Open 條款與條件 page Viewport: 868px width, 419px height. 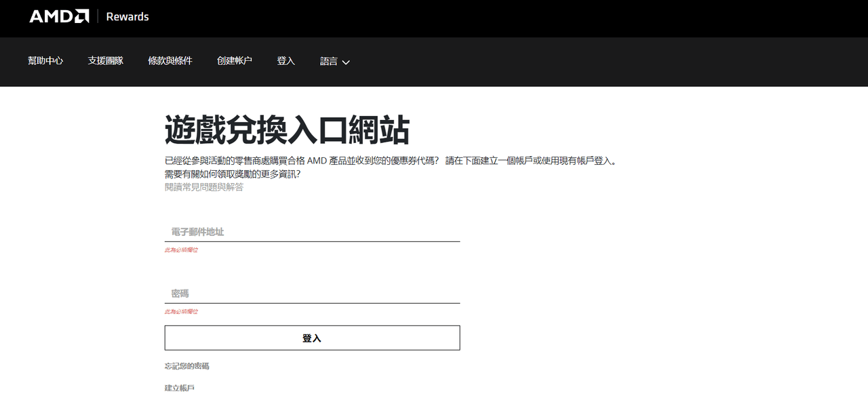click(170, 61)
